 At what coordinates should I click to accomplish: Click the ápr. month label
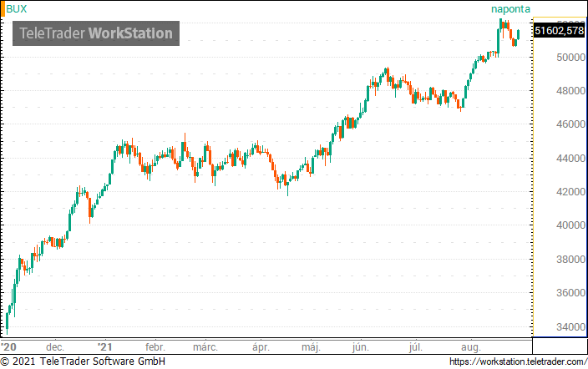[x=261, y=347]
